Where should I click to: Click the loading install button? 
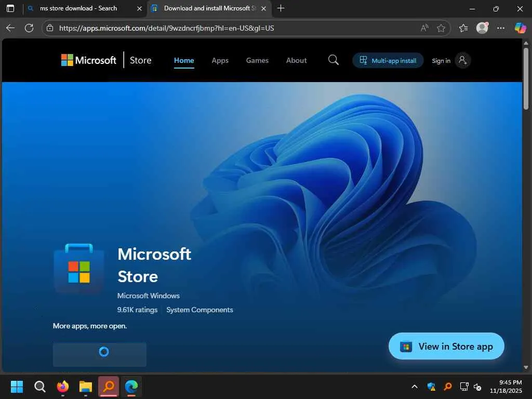click(99, 354)
